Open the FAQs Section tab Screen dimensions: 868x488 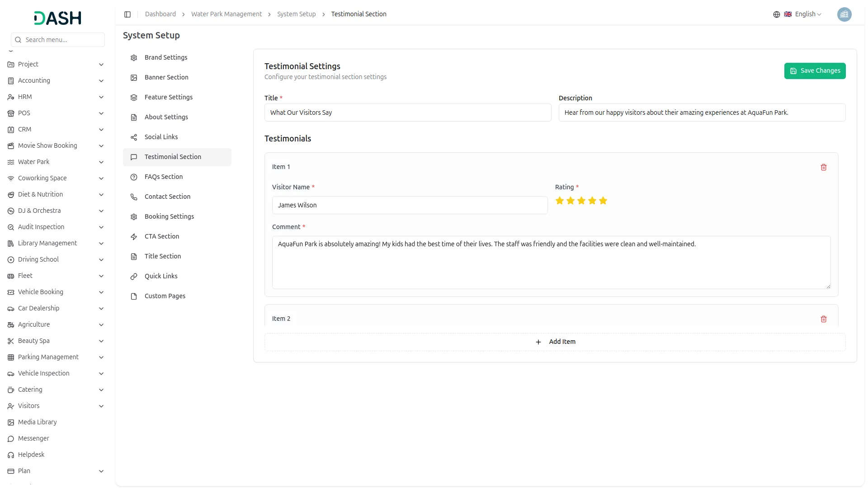[164, 177]
